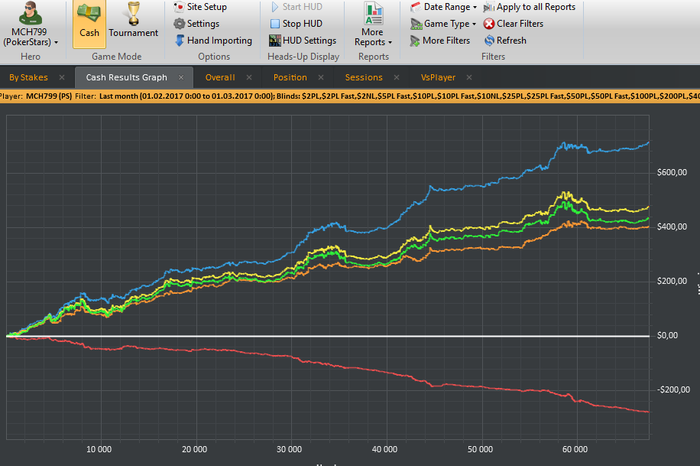The width and height of the screenshot is (700, 466).
Task: Click the $400,00 axis label
Action: (672, 227)
